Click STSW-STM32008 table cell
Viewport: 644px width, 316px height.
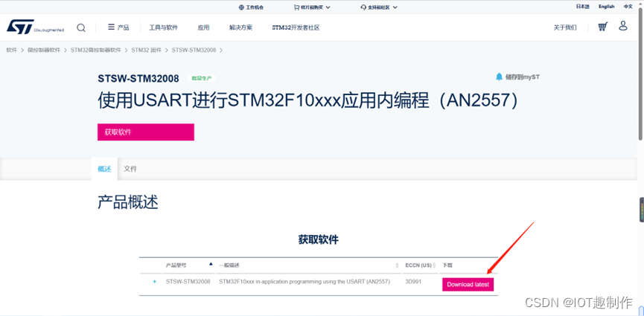(188, 282)
